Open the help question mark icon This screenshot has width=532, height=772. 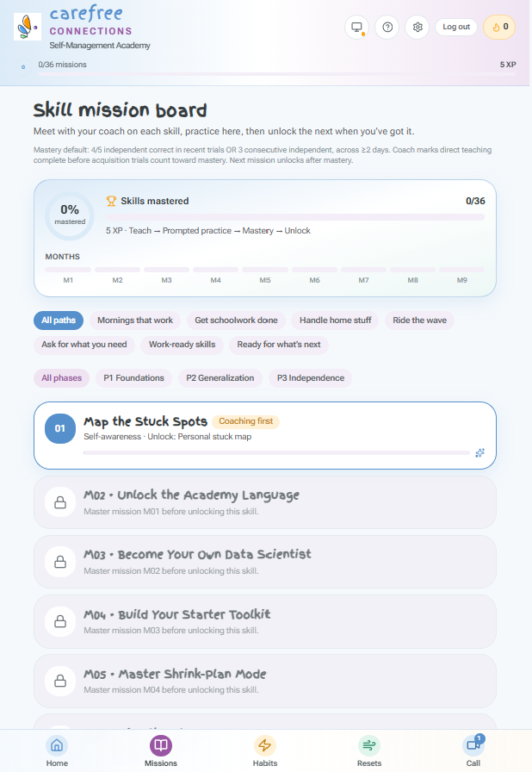pyautogui.click(x=387, y=27)
